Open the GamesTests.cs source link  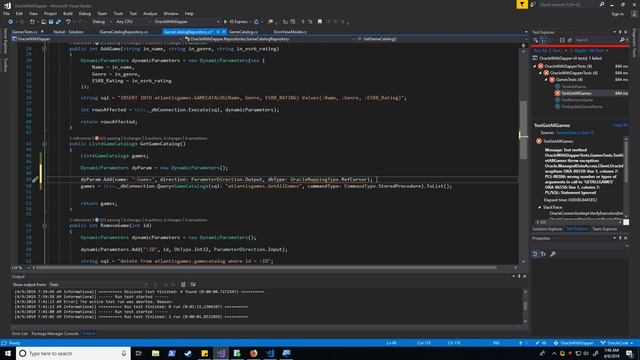point(575,133)
